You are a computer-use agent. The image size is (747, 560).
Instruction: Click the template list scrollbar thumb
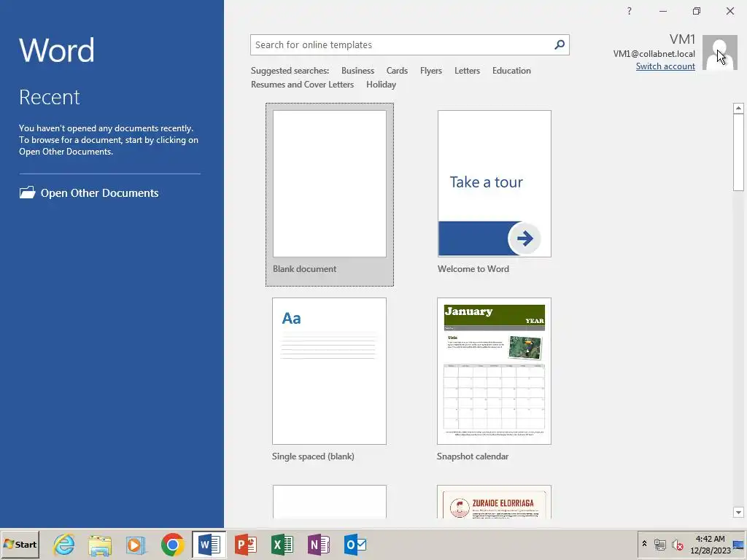pos(738,152)
